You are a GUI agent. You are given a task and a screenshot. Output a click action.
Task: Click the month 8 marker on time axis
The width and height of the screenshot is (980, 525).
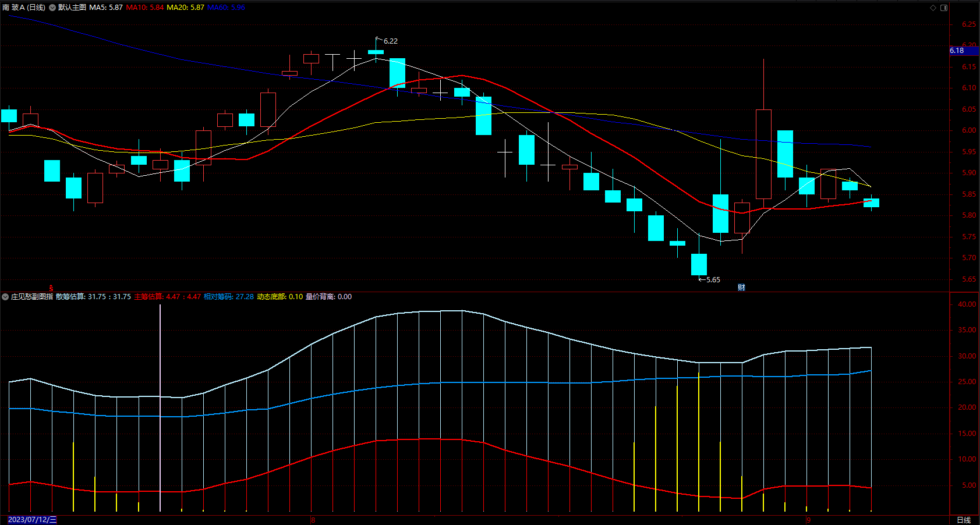[313, 520]
